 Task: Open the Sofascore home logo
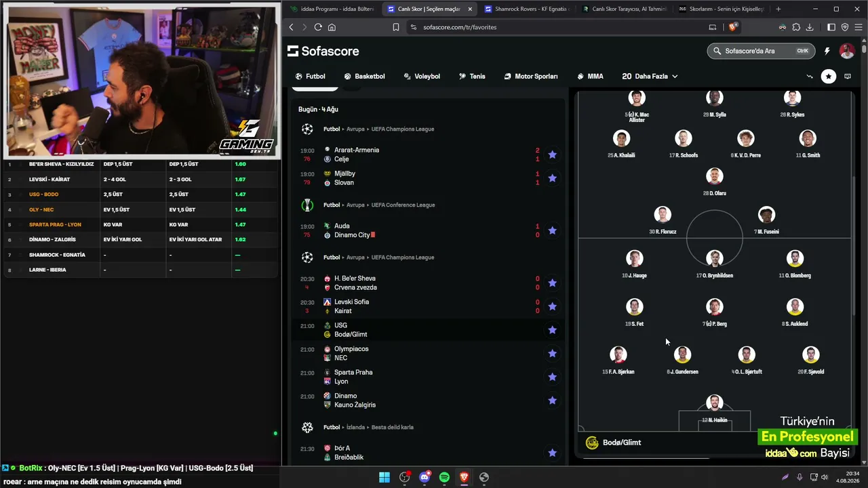pos(323,52)
